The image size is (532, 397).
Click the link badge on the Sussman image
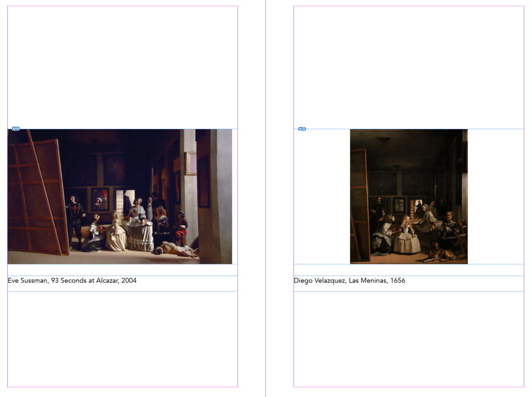[16, 128]
